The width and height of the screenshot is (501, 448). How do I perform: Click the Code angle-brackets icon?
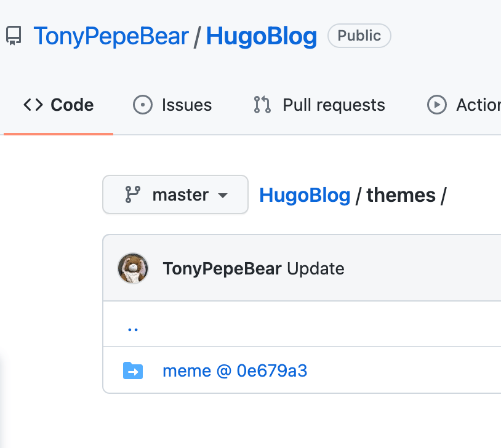33,105
